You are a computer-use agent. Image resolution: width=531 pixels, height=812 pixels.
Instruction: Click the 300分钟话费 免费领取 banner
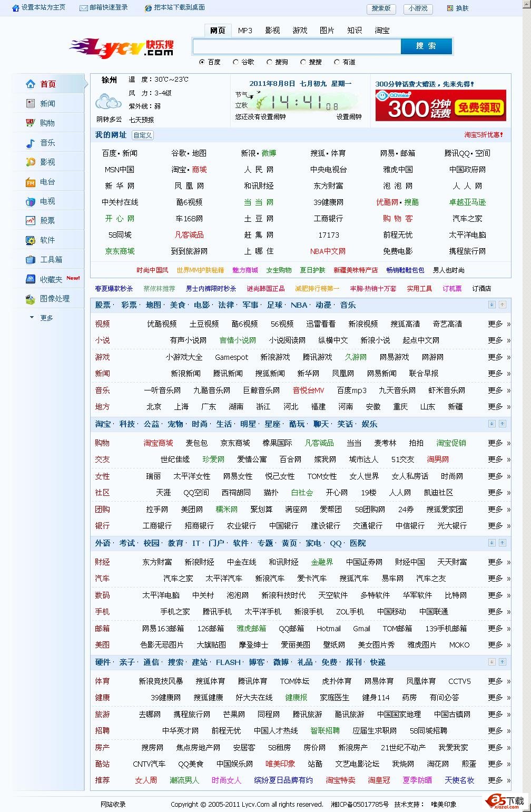441,105
